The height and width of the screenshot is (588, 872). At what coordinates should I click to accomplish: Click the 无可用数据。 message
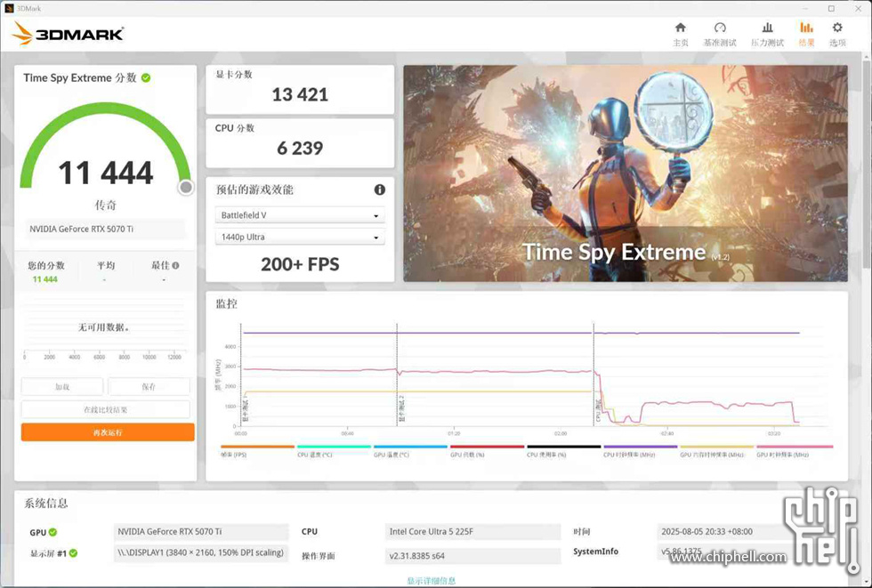point(103,327)
